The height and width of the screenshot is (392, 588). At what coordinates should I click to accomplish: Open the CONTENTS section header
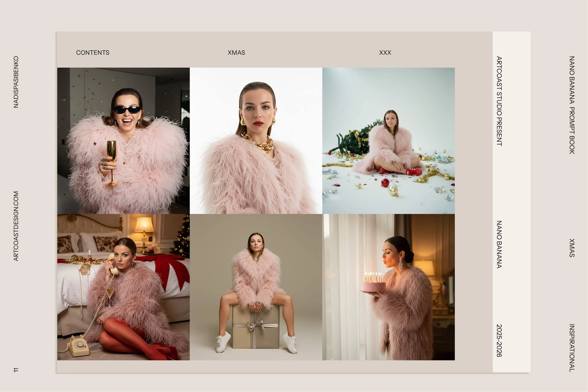pyautogui.click(x=93, y=53)
